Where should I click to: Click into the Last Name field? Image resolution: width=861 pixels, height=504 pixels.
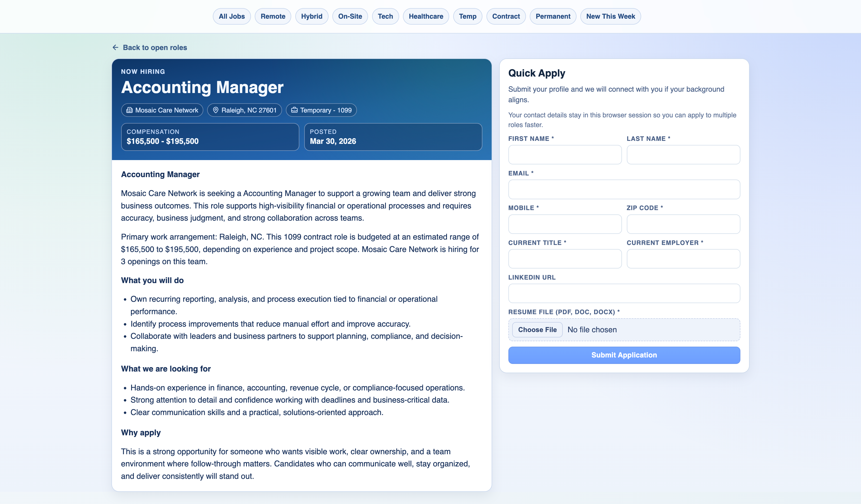coord(683,155)
